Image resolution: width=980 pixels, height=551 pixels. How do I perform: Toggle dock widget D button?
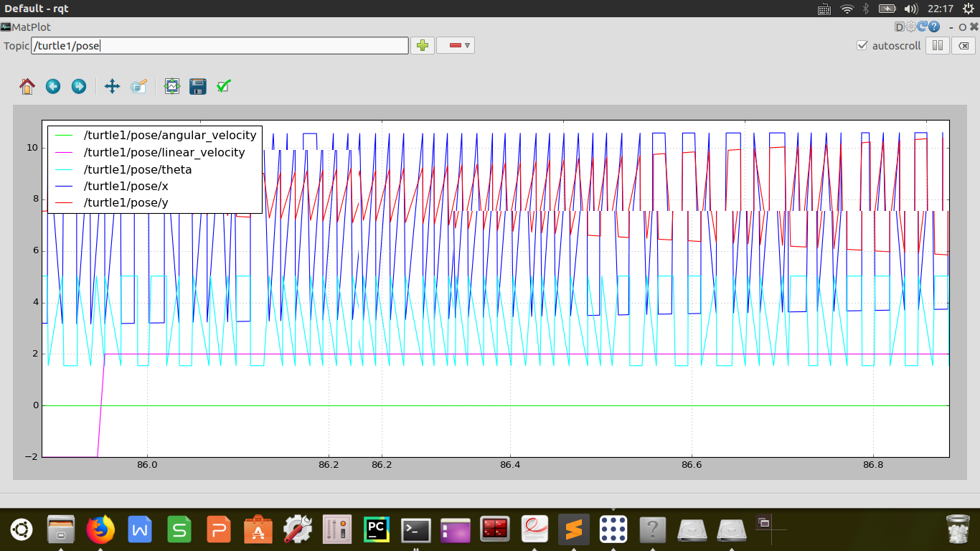coord(899,27)
